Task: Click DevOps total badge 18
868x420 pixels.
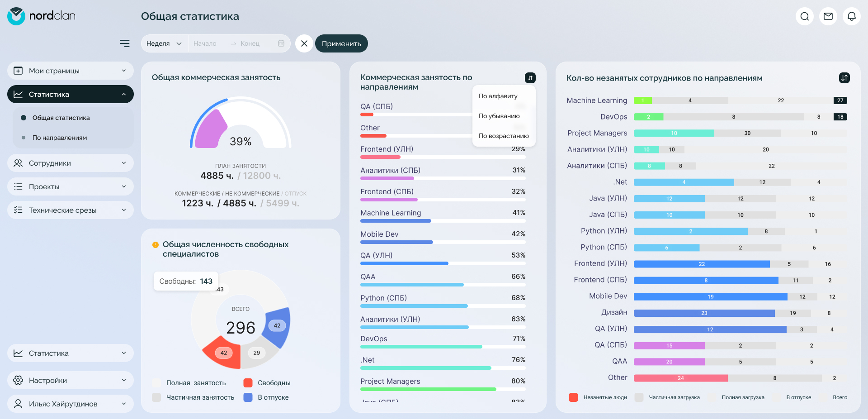Action: click(x=840, y=117)
